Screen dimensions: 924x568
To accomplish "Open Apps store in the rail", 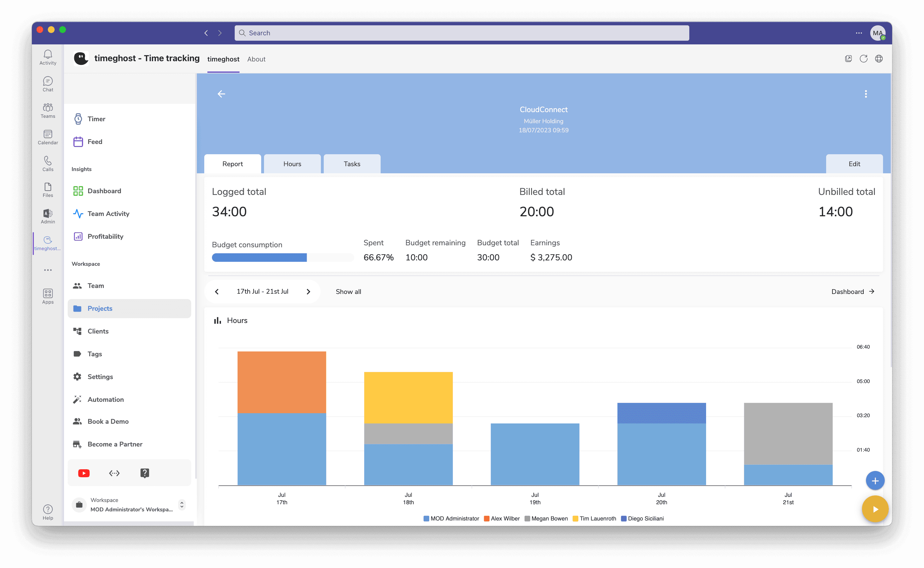I will tap(48, 297).
